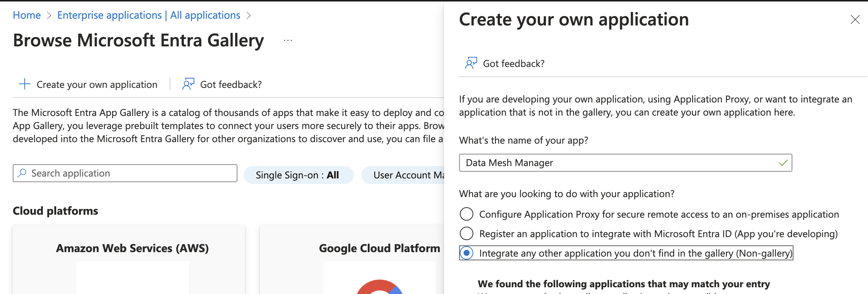This screenshot has width=868, height=294.
Task: Navigate to Enterprise applications | All applications breadcrumb
Action: coord(149,15)
